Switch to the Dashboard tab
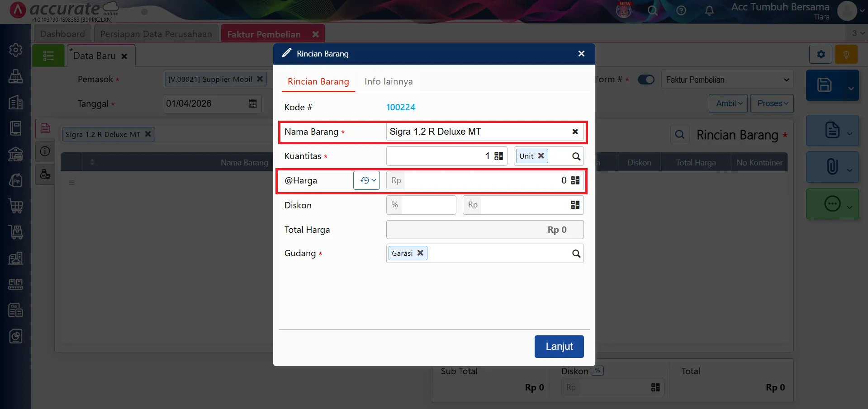 pos(62,34)
